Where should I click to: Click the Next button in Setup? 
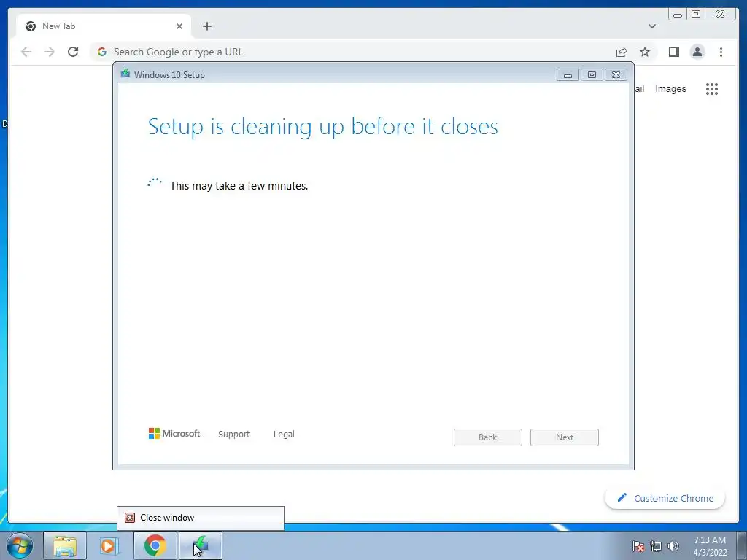[x=565, y=437]
